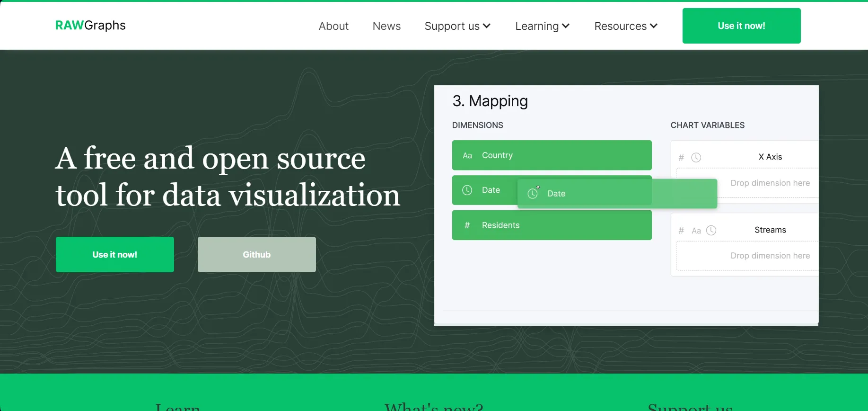Click the hash icon on Residents
The height and width of the screenshot is (411, 868).
(x=467, y=225)
